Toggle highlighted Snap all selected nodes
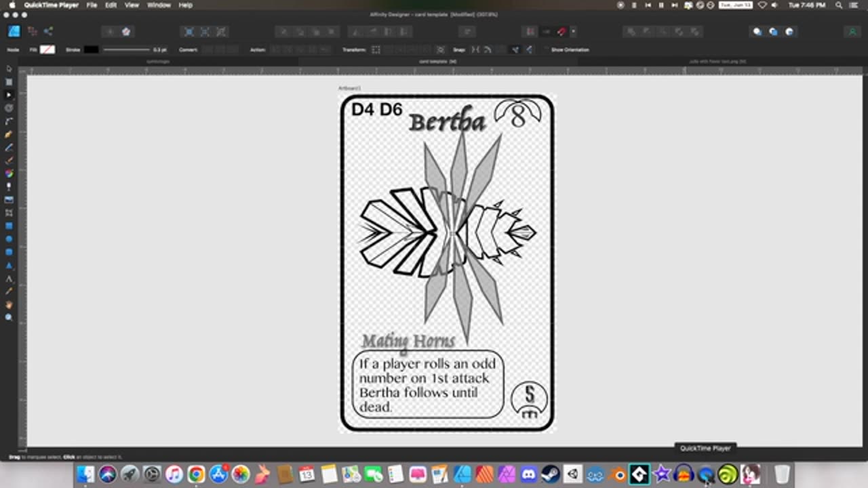This screenshot has width=868, height=488. (515, 49)
